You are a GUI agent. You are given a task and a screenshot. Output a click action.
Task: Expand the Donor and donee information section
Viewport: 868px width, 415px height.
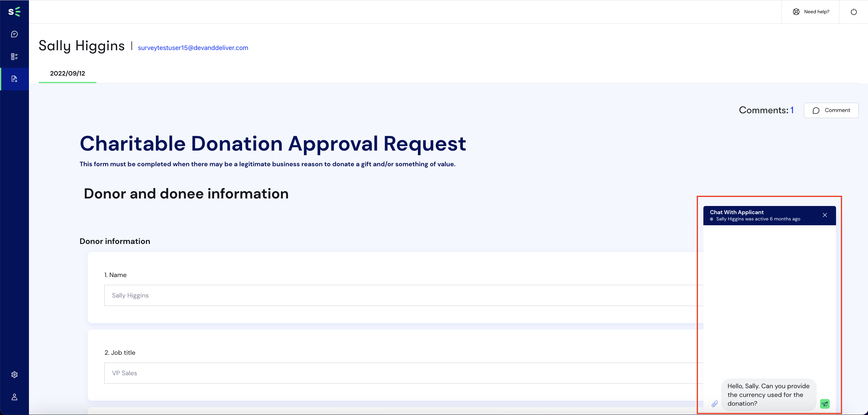186,193
